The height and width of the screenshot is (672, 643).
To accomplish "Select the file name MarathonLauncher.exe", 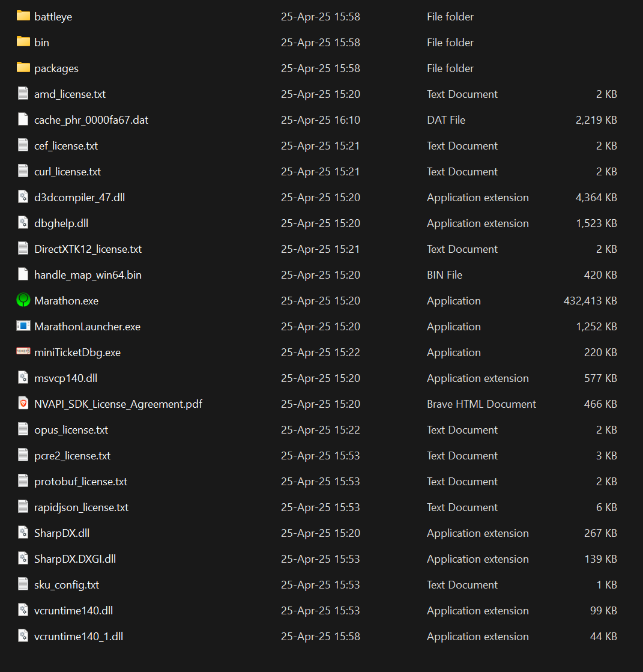I will click(88, 327).
